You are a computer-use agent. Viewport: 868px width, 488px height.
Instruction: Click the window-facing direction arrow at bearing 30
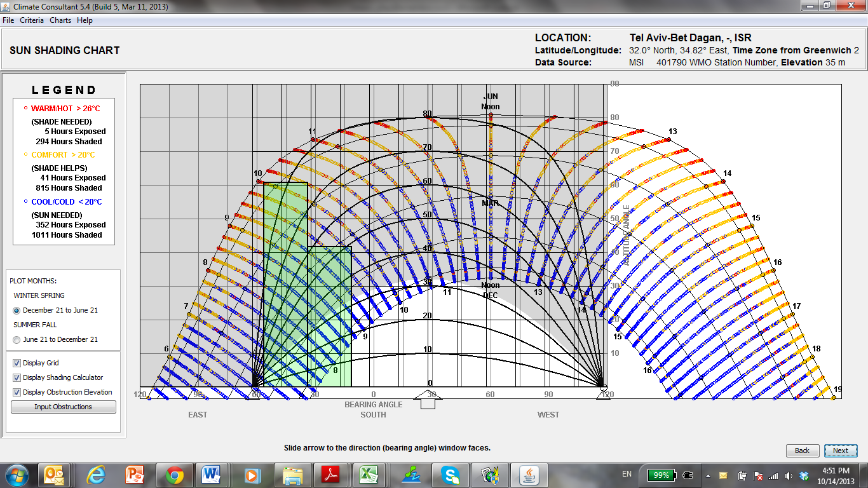(x=428, y=400)
